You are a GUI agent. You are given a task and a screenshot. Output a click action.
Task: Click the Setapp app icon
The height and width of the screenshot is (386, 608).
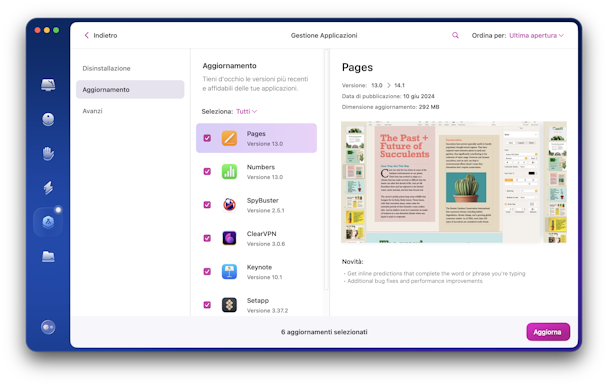point(229,305)
